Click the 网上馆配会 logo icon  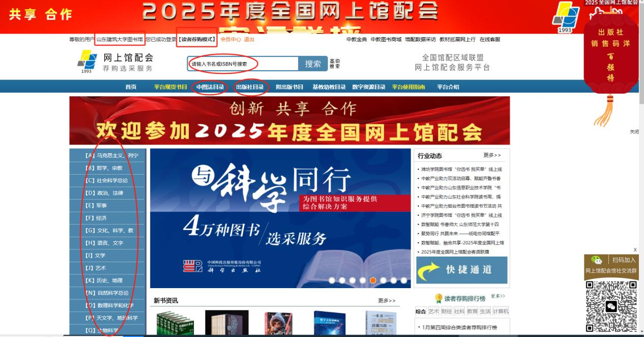click(x=87, y=62)
